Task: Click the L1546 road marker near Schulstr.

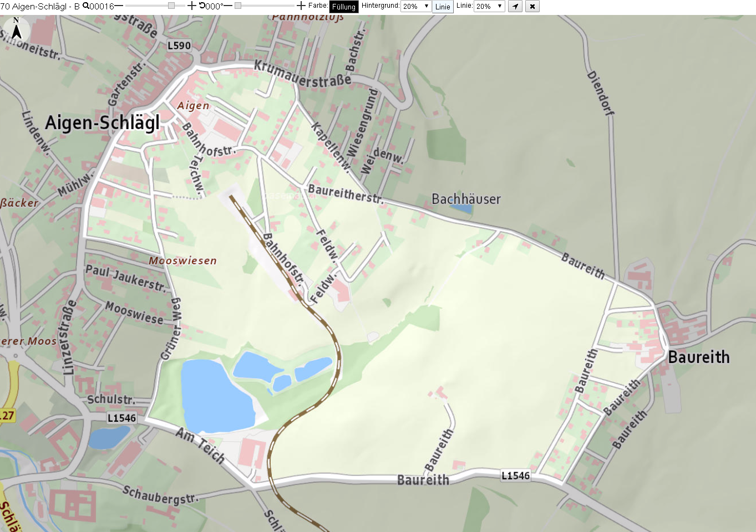Action: [x=121, y=418]
